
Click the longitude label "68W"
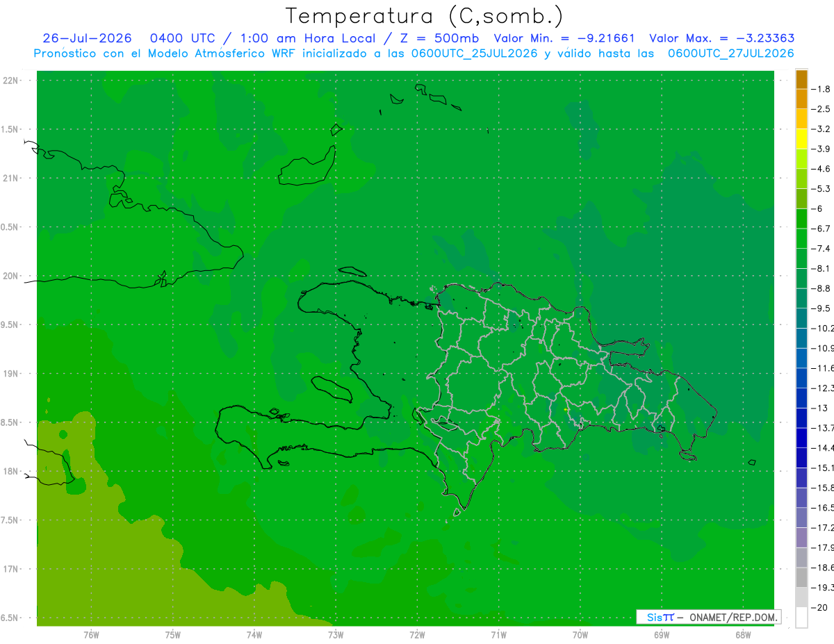click(743, 635)
